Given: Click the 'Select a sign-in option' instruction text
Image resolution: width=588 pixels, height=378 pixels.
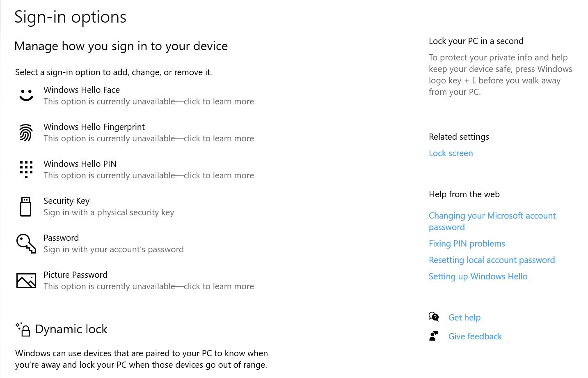Looking at the screenshot, I should (x=114, y=72).
